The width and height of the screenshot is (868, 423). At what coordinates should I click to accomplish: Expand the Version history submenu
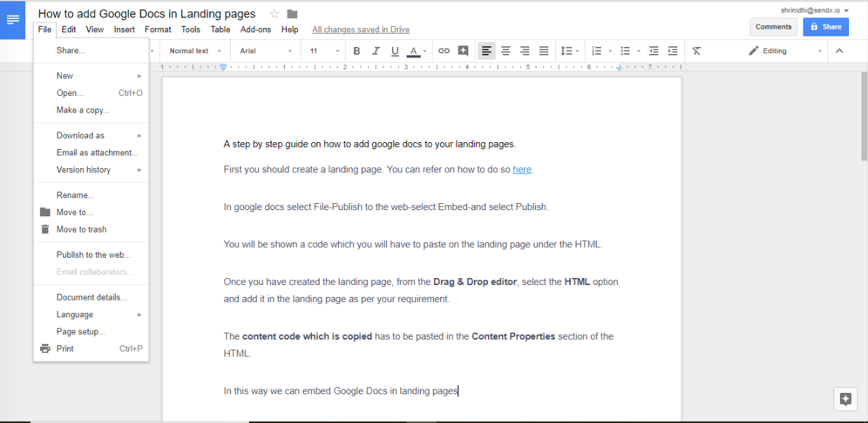pos(91,169)
